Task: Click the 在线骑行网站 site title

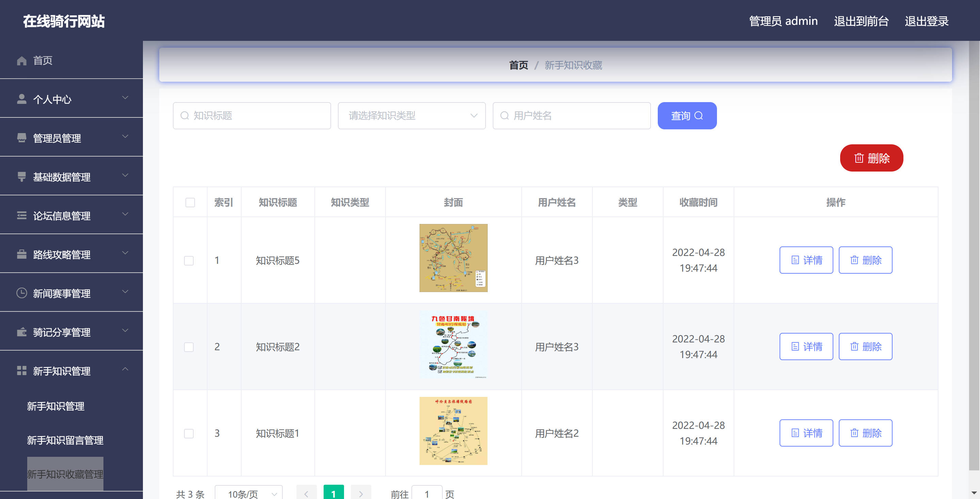Action: (64, 21)
